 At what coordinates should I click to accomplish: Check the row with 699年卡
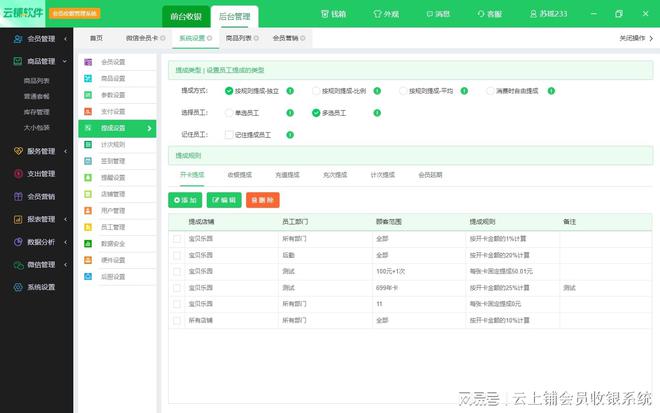point(177,287)
